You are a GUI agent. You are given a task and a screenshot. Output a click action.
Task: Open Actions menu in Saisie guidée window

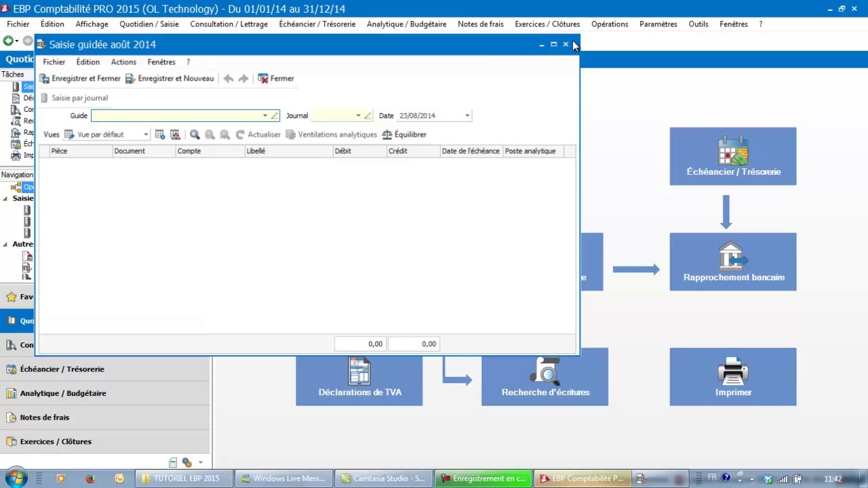tap(123, 62)
